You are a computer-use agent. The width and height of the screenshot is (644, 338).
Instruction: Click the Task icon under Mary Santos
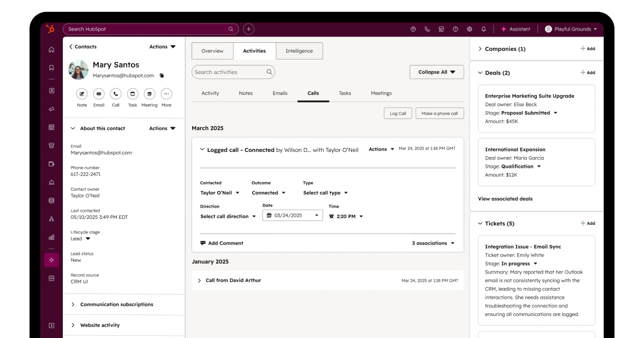(133, 93)
